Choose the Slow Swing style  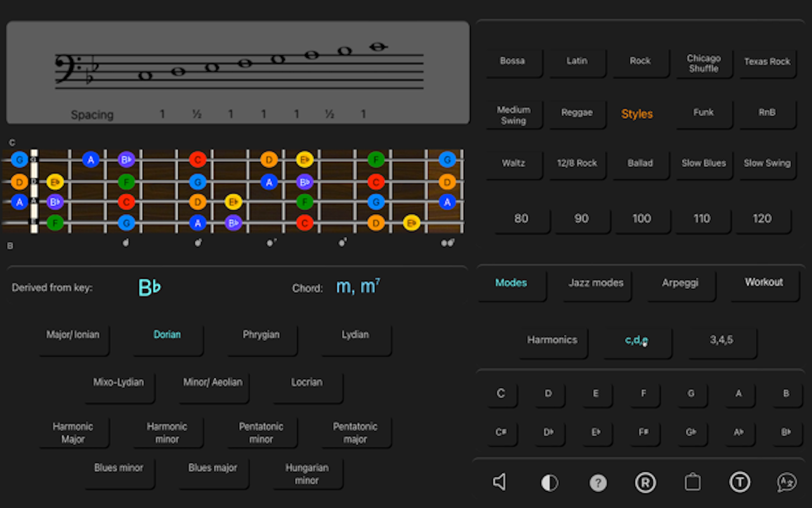tap(768, 164)
